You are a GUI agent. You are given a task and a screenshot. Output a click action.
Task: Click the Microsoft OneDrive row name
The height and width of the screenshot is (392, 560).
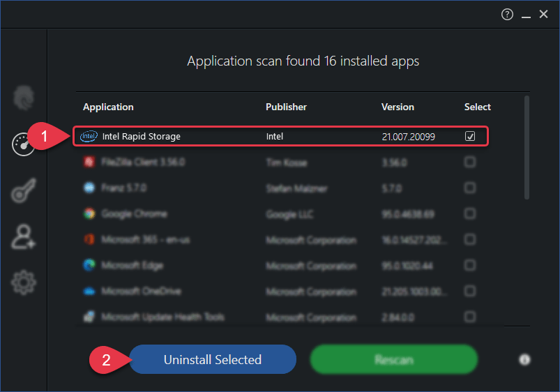(142, 291)
